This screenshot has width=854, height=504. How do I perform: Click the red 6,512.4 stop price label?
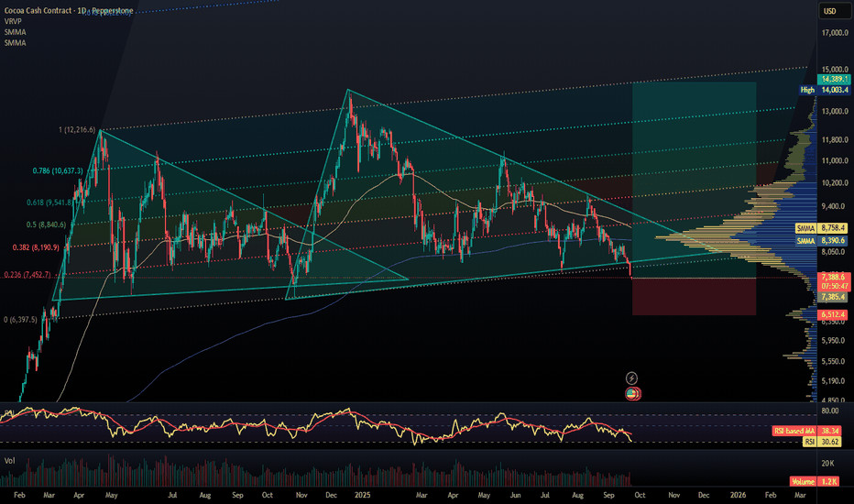click(833, 314)
